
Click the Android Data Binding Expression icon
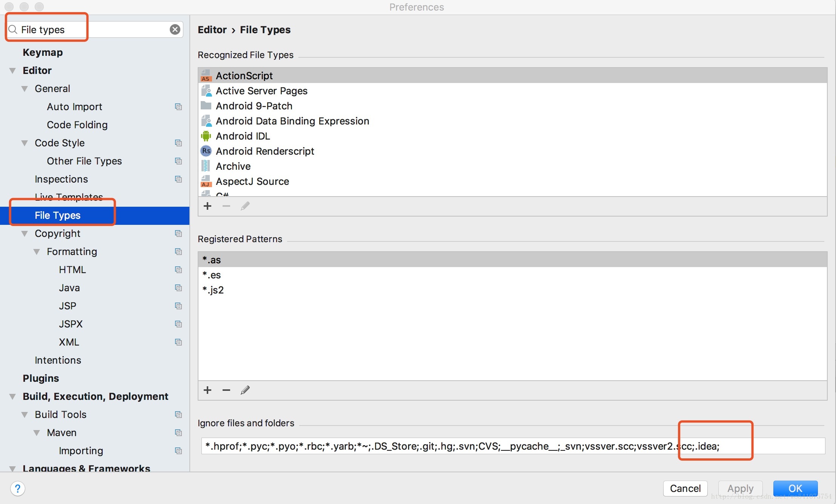pyautogui.click(x=206, y=121)
